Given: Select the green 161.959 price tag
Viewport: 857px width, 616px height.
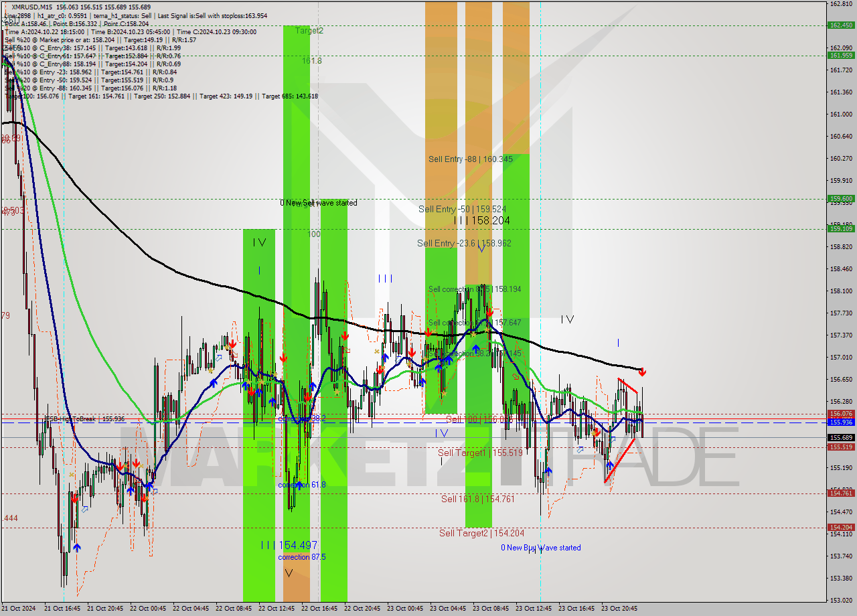Looking at the screenshot, I should [x=841, y=56].
